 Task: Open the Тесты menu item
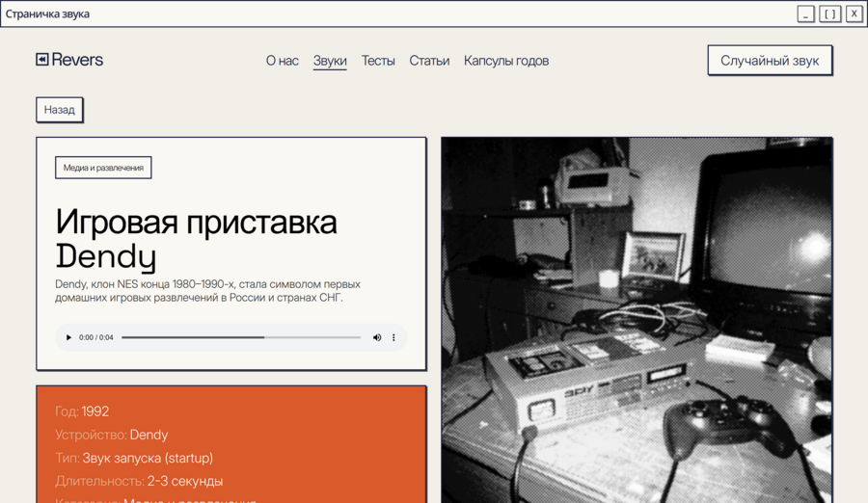point(378,61)
